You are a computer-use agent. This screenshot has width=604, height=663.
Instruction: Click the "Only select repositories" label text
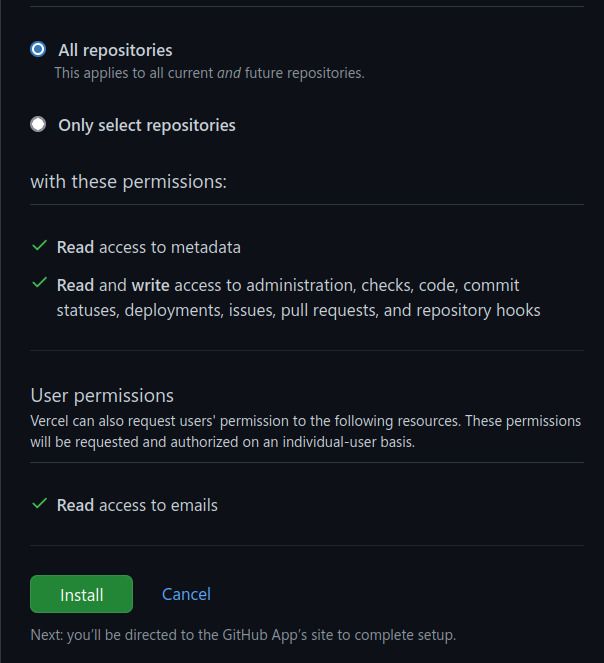click(x=147, y=126)
